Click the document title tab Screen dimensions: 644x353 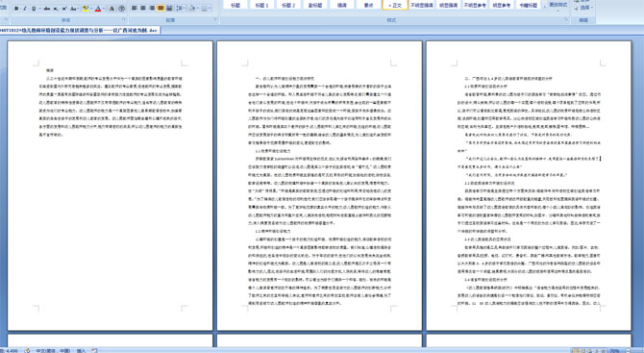[x=79, y=30]
